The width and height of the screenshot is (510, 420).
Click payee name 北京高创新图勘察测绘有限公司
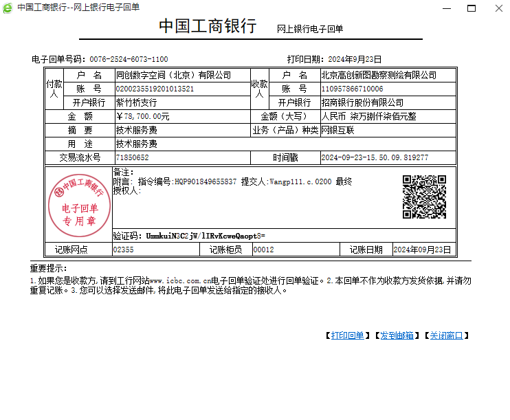coord(379,75)
